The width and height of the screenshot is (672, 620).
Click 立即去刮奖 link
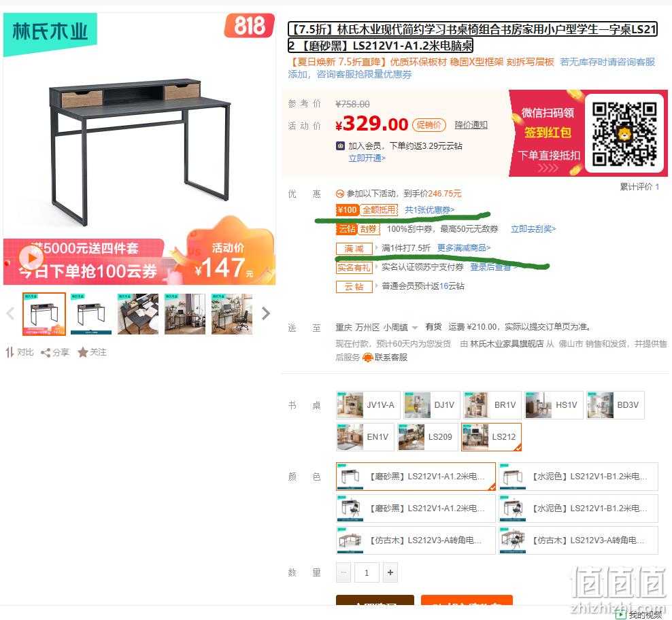(533, 229)
